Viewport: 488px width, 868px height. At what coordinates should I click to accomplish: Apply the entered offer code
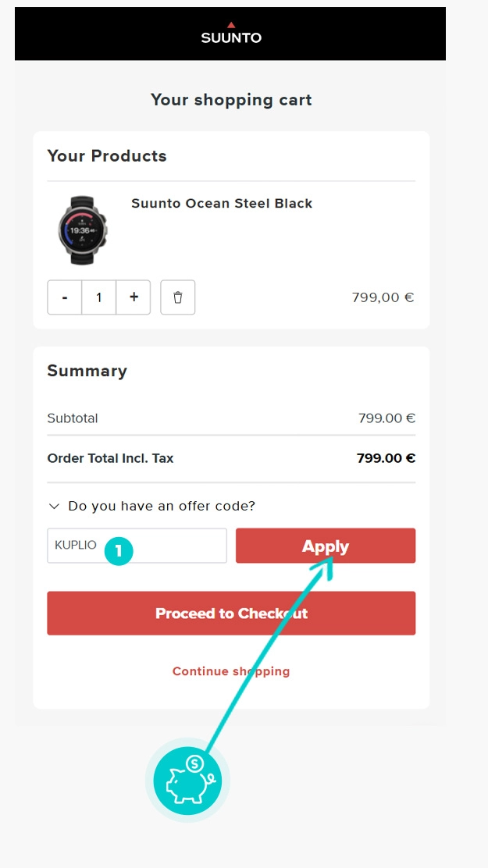tap(326, 546)
